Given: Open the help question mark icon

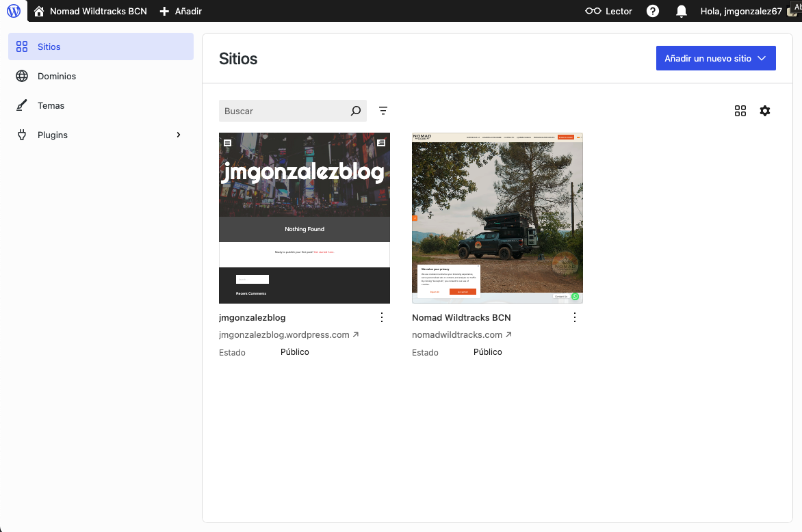Looking at the screenshot, I should click(x=653, y=11).
